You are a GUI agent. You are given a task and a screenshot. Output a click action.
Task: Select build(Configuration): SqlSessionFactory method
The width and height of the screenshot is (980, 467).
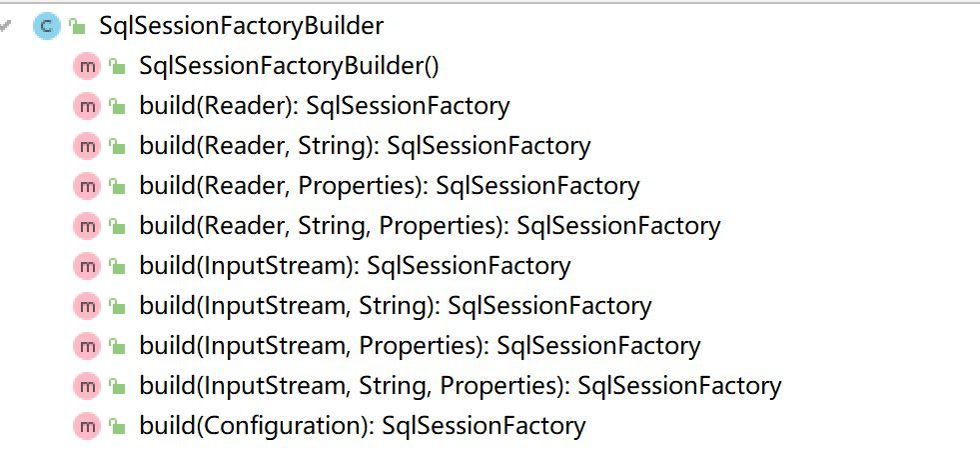[363, 427]
